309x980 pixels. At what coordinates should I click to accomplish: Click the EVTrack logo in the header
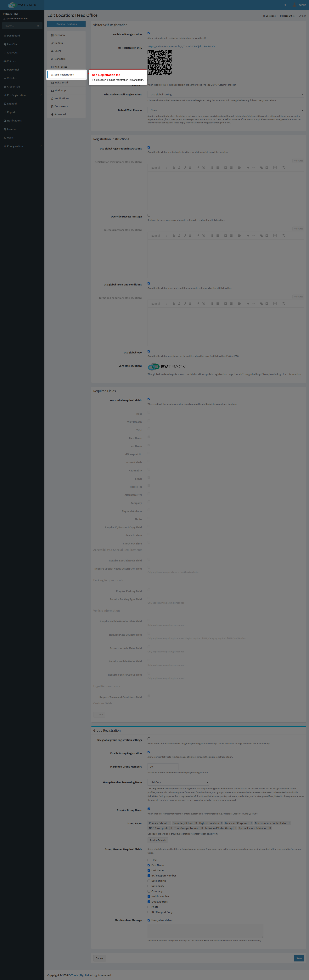tap(22, 5)
